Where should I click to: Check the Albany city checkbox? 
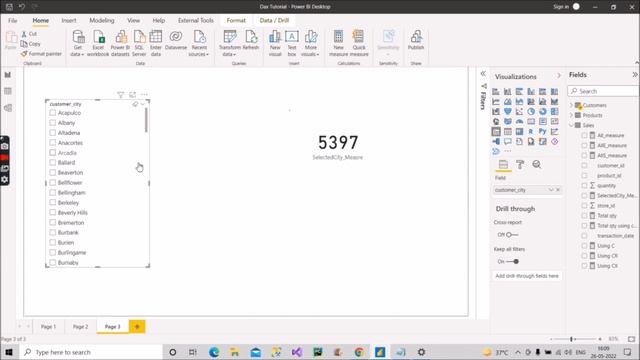point(53,122)
